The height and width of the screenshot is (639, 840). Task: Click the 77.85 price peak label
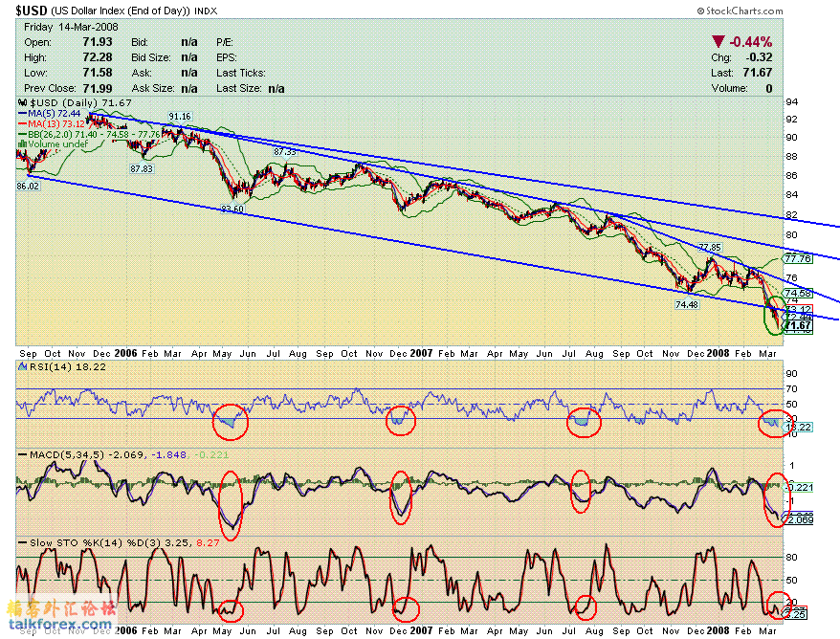(x=710, y=247)
